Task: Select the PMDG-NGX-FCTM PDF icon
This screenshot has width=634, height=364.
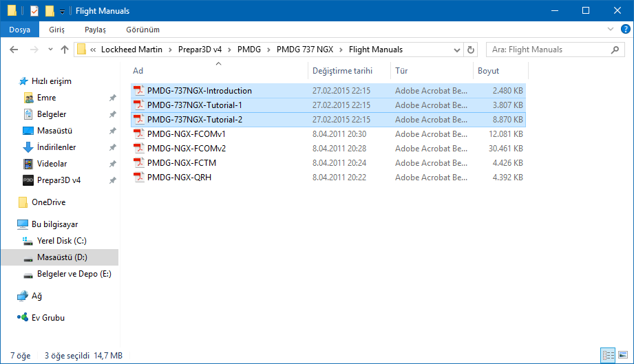Action: click(x=138, y=163)
